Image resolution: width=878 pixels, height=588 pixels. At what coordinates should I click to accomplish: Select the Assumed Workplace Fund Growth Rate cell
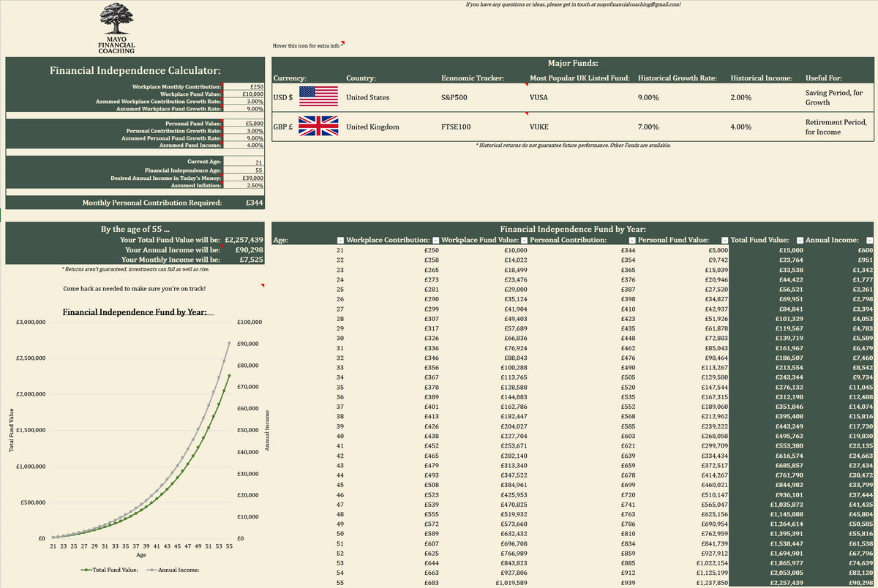pos(244,109)
